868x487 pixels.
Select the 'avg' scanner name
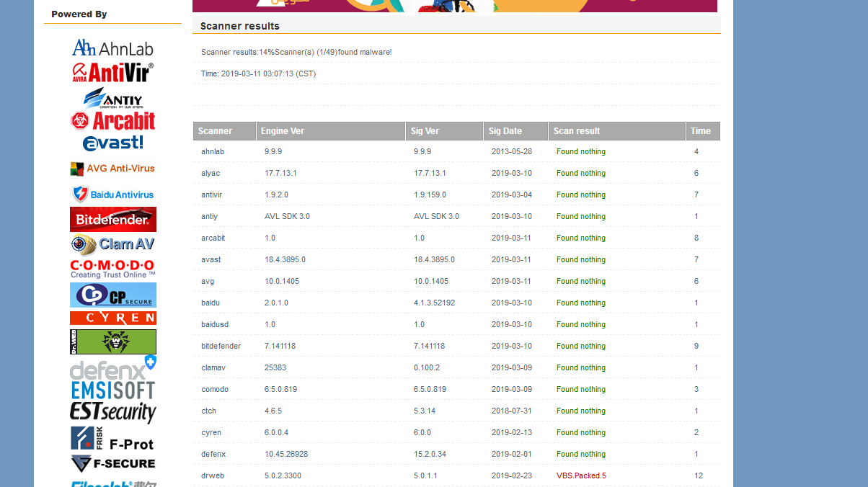pyautogui.click(x=208, y=281)
